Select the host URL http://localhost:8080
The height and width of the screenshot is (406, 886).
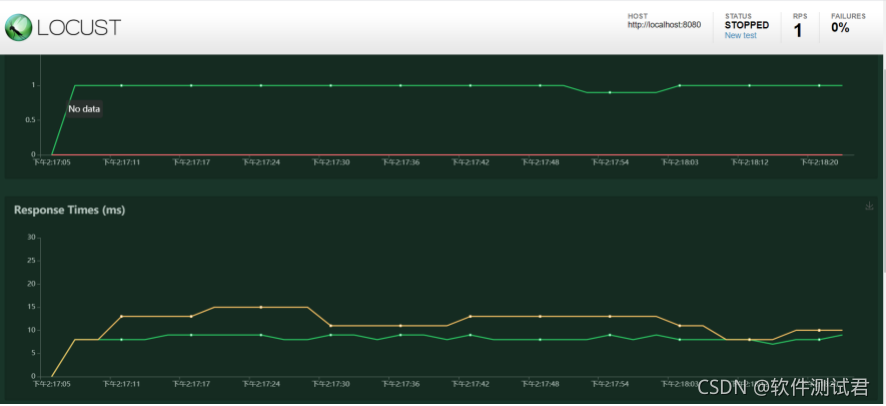point(664,25)
